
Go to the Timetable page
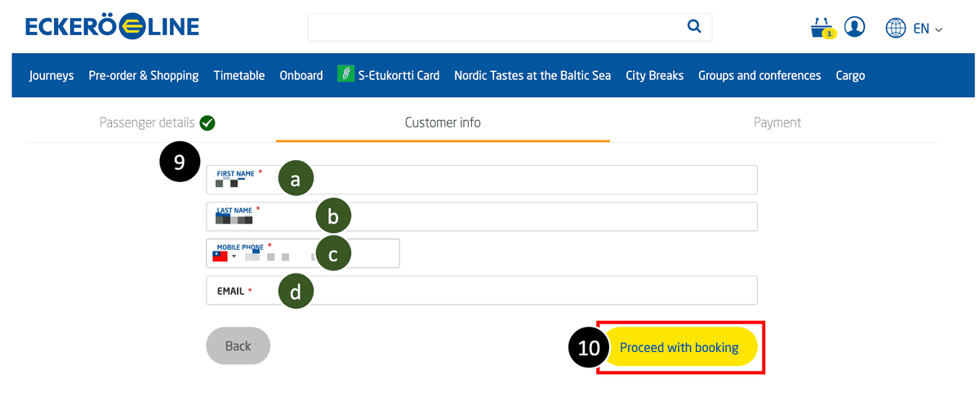(239, 75)
